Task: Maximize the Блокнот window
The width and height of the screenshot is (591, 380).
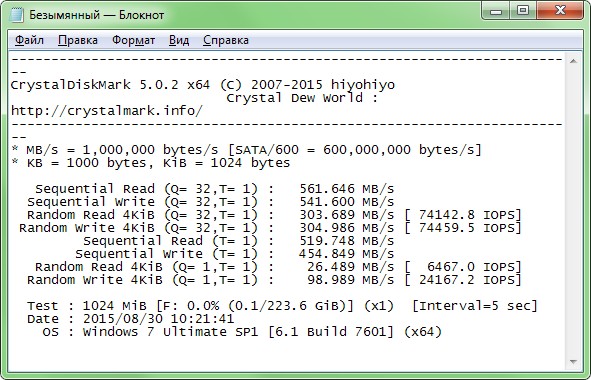Action: [523, 11]
